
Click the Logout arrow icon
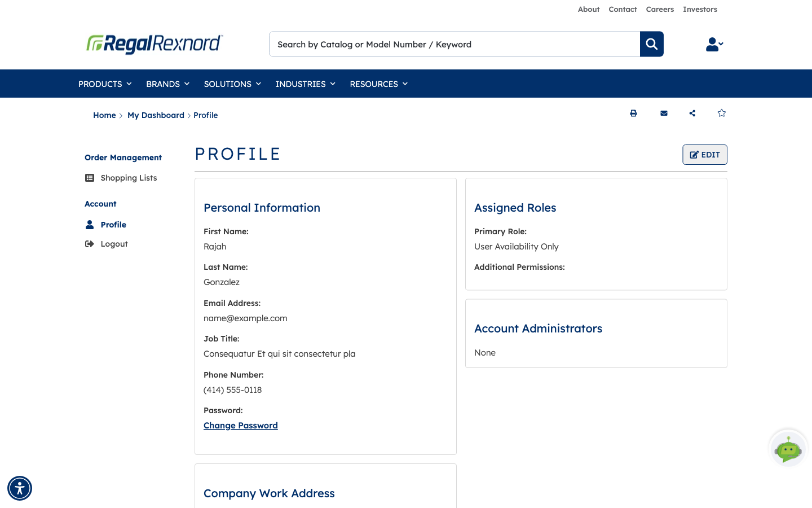point(90,244)
